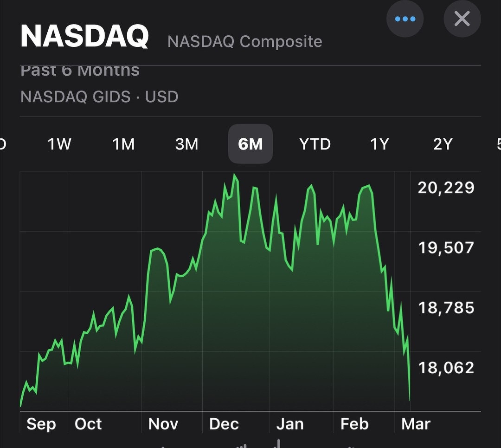Switch to the YTD chart view
Screen dimensions: 501x448
click(x=315, y=144)
